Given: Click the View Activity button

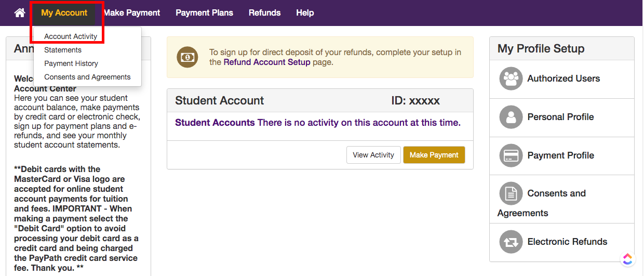Looking at the screenshot, I should coord(373,155).
